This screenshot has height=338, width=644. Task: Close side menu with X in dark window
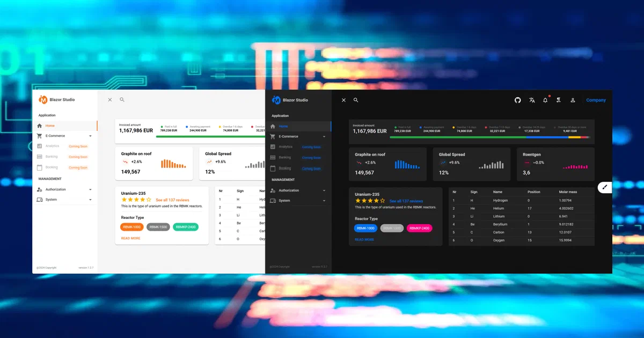(x=343, y=100)
